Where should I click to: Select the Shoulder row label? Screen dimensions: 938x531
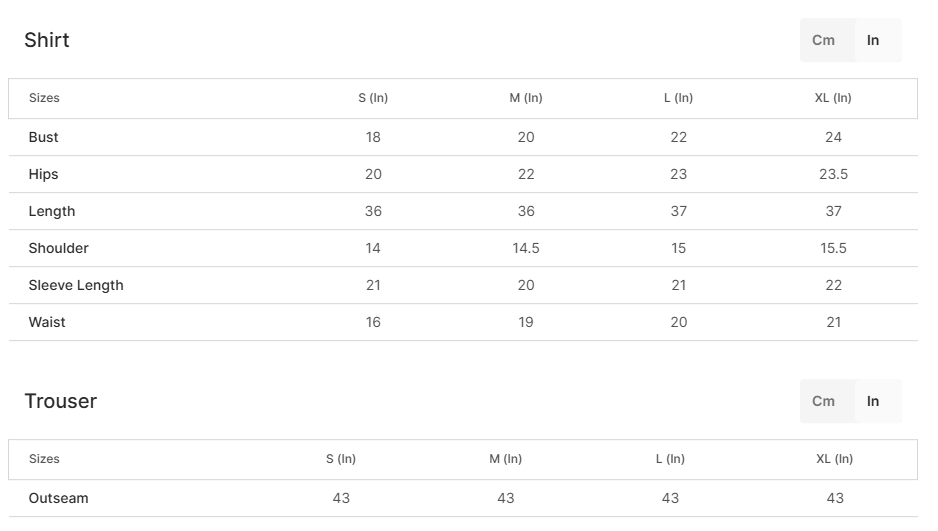[59, 248]
